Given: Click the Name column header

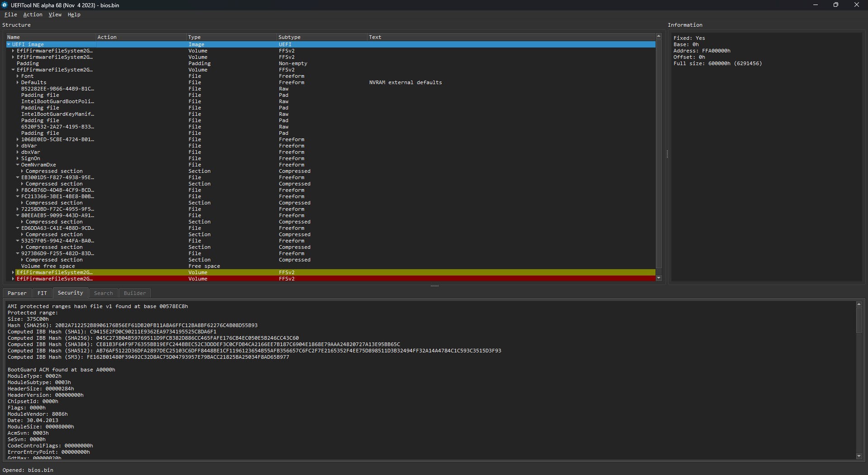Looking at the screenshot, I should click(14, 37).
